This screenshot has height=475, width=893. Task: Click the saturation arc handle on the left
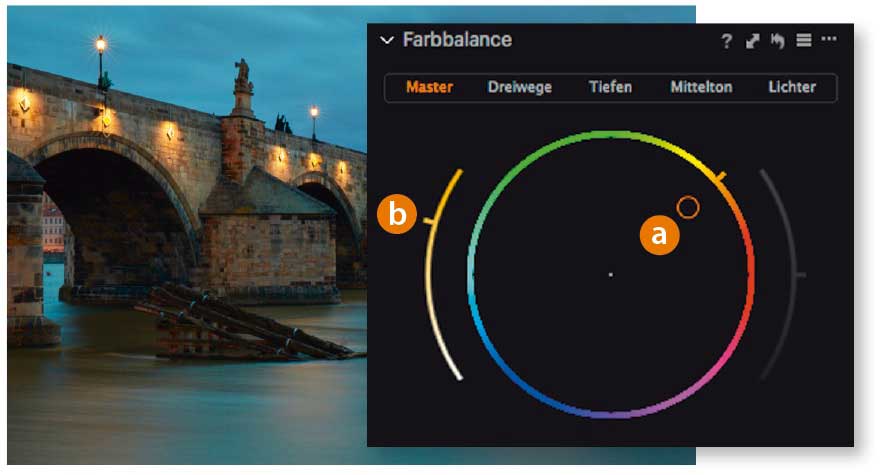(431, 220)
